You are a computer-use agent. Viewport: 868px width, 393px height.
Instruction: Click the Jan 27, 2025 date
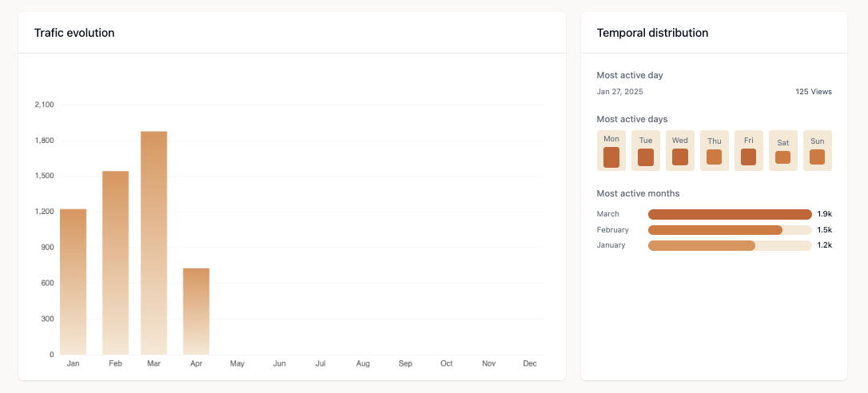point(619,92)
